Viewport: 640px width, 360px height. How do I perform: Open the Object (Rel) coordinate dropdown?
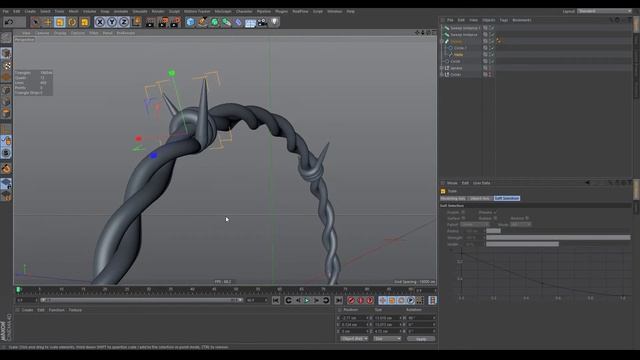point(354,339)
